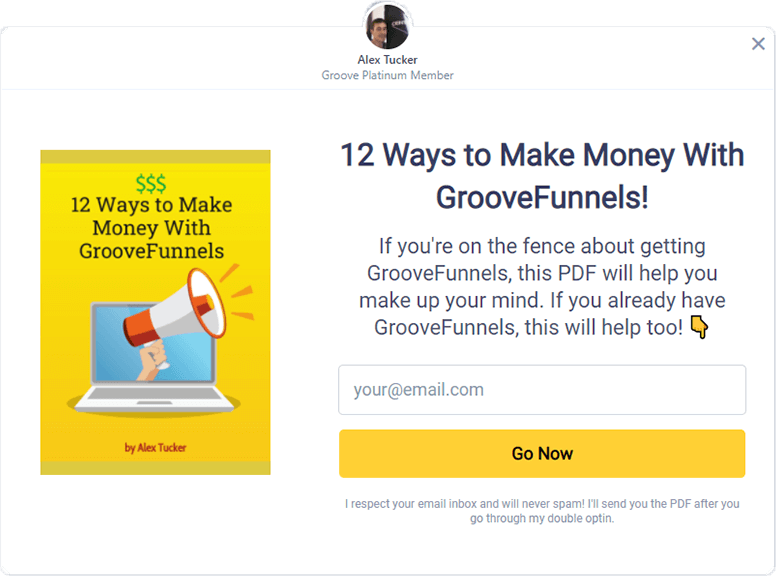Close the popup with the X icon
This screenshot has width=776, height=576.
[x=758, y=44]
